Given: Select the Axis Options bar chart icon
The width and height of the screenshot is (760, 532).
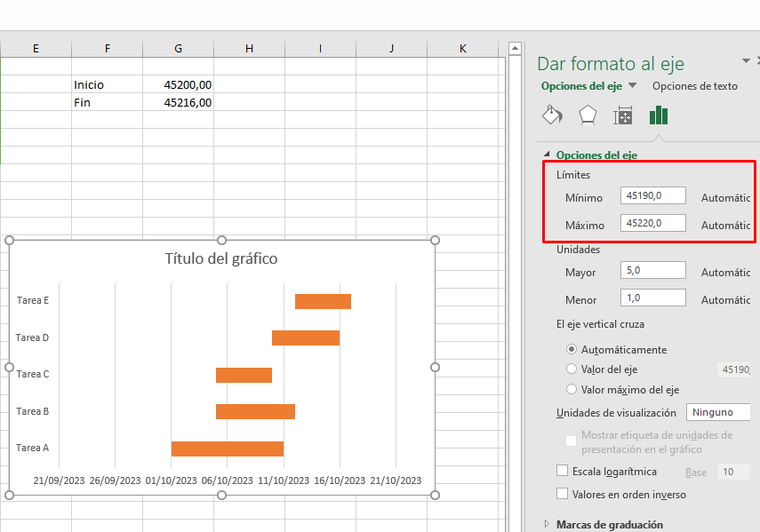Looking at the screenshot, I should click(x=659, y=115).
